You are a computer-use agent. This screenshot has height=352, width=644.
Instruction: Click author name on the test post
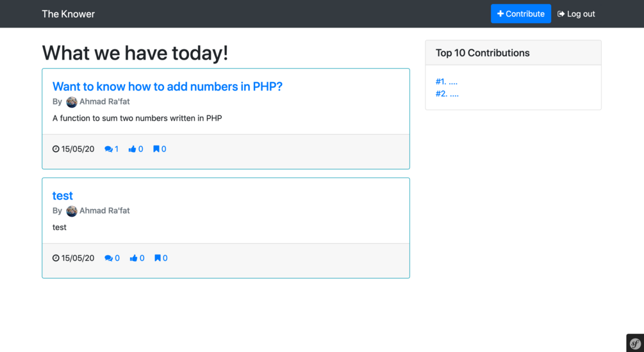pos(104,211)
